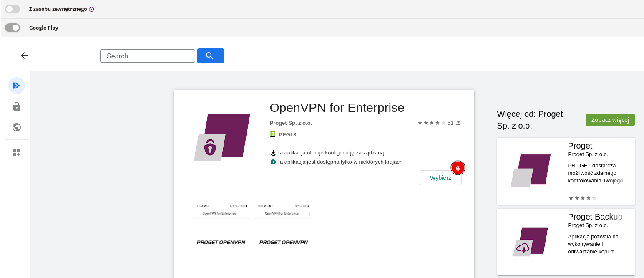Toggle the 'Z zasobu zewnętrznego' switch
This screenshot has height=278, width=644.
click(x=12, y=9)
